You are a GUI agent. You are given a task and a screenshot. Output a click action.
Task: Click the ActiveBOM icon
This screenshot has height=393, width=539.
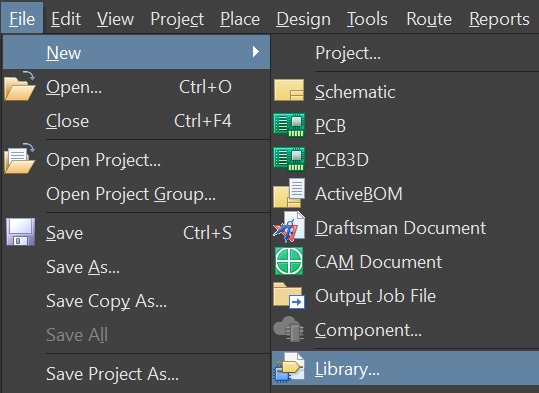click(x=289, y=193)
